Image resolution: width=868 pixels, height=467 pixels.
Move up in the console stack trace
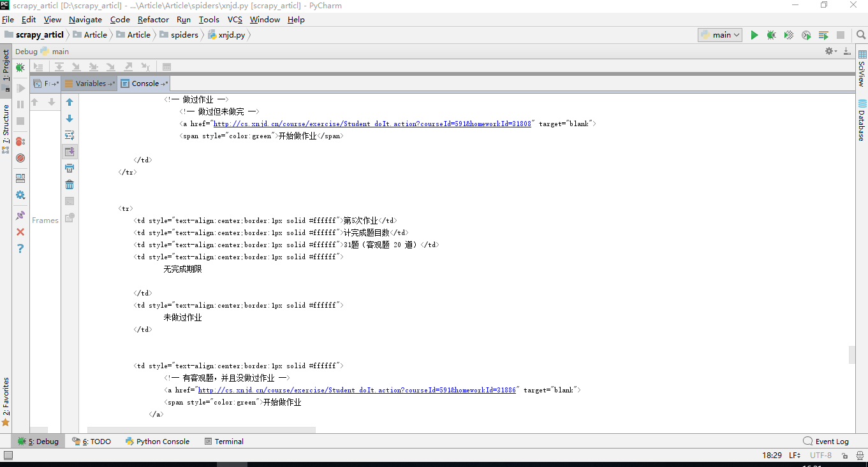70,102
